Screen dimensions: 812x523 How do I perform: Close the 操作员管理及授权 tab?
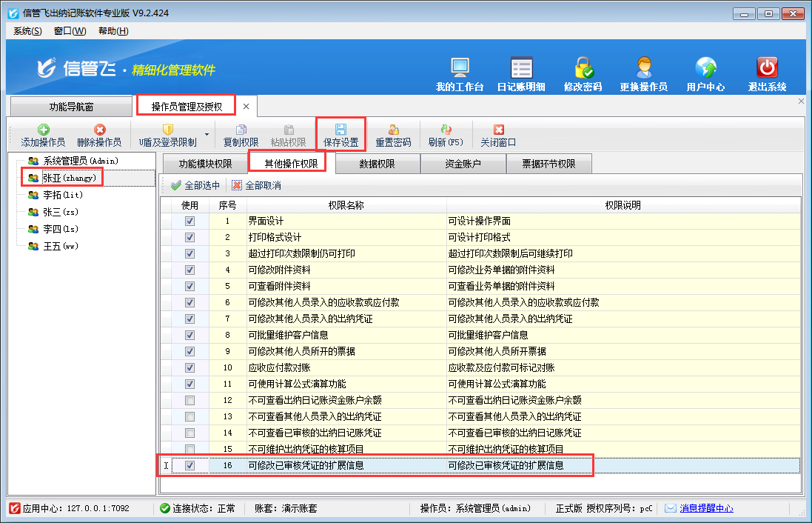click(x=246, y=107)
